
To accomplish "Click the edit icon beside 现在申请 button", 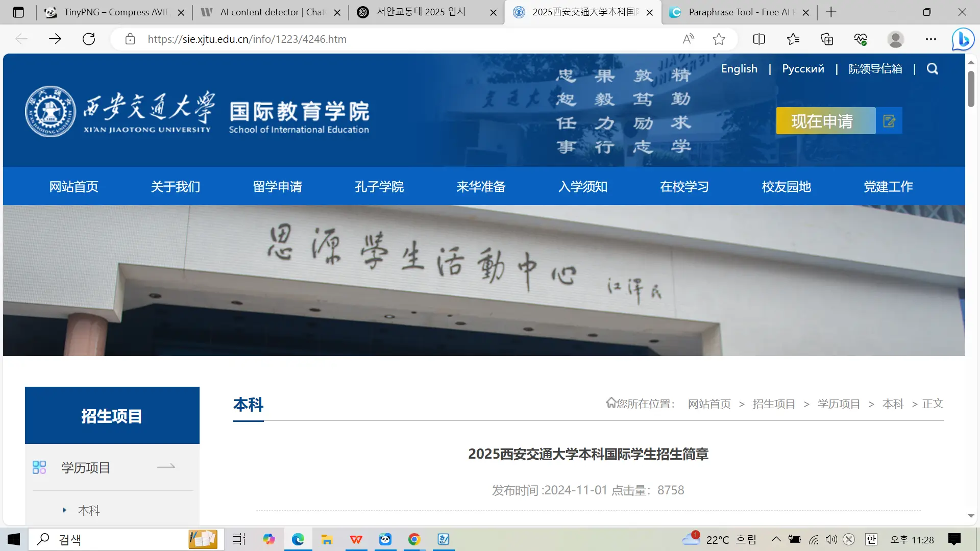I will tap(889, 121).
